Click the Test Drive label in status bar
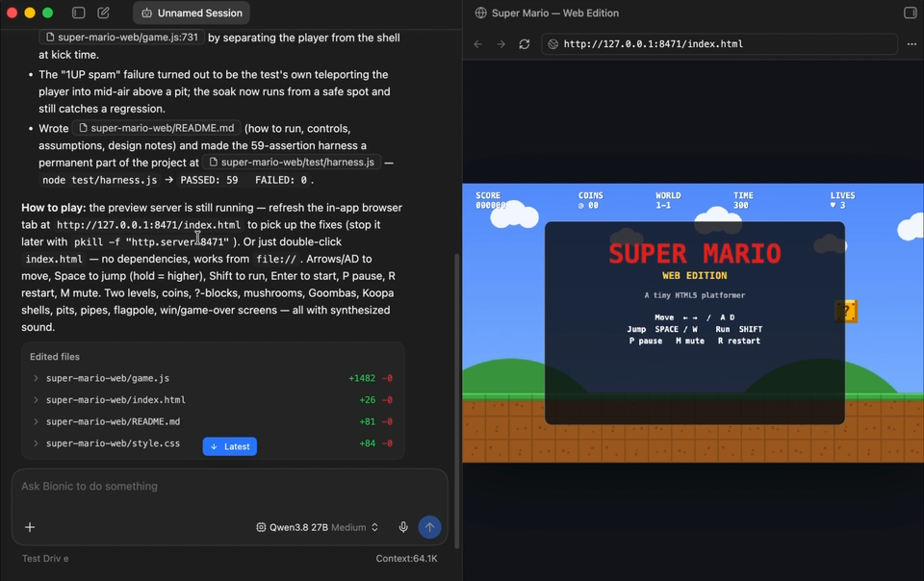The width and height of the screenshot is (924, 581). [x=45, y=559]
